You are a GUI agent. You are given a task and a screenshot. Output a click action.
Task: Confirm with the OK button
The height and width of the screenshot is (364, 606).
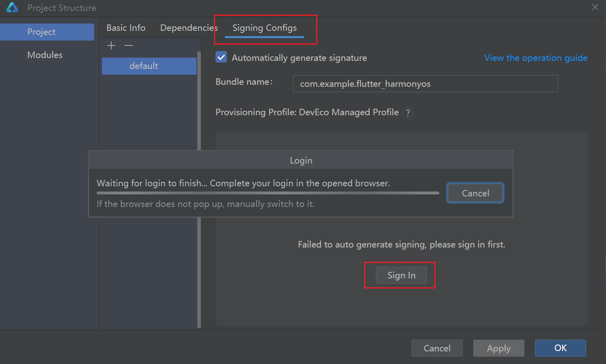click(x=560, y=348)
